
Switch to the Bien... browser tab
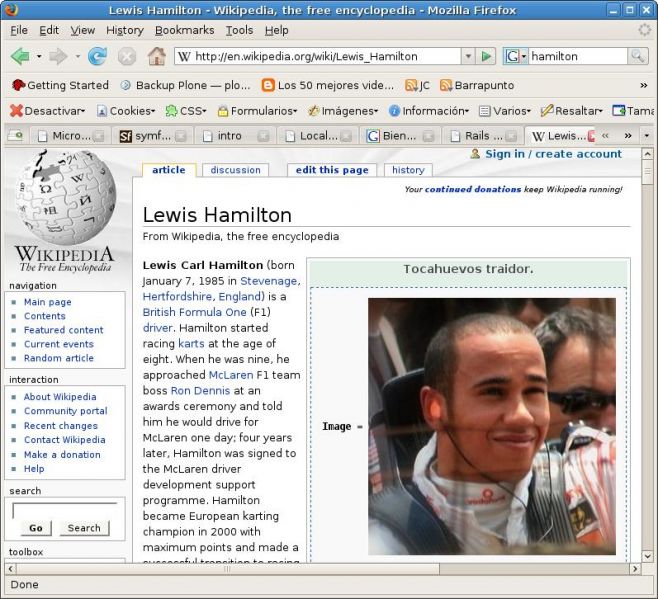click(400, 136)
